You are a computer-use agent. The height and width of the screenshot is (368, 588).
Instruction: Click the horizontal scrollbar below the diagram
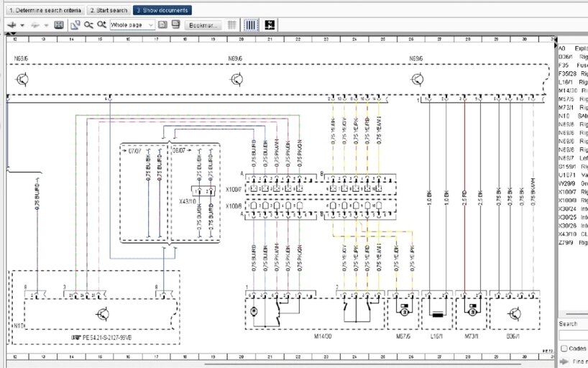click(x=362, y=364)
